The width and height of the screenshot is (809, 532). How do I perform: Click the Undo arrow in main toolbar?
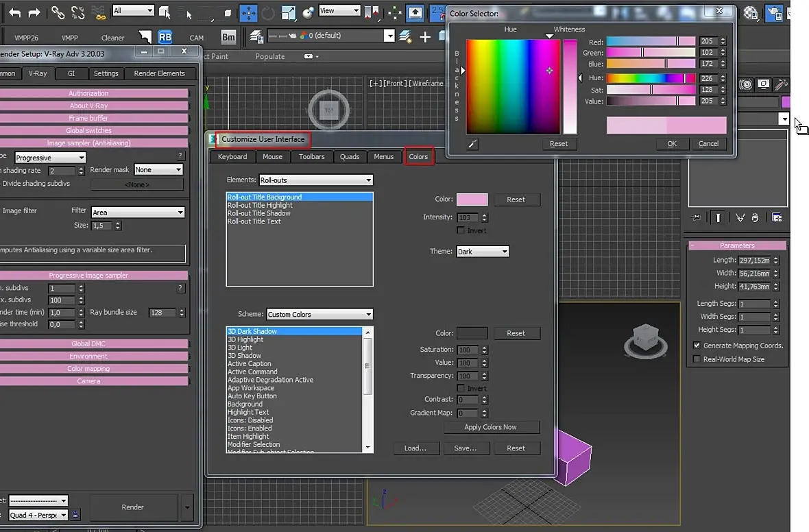(14, 12)
